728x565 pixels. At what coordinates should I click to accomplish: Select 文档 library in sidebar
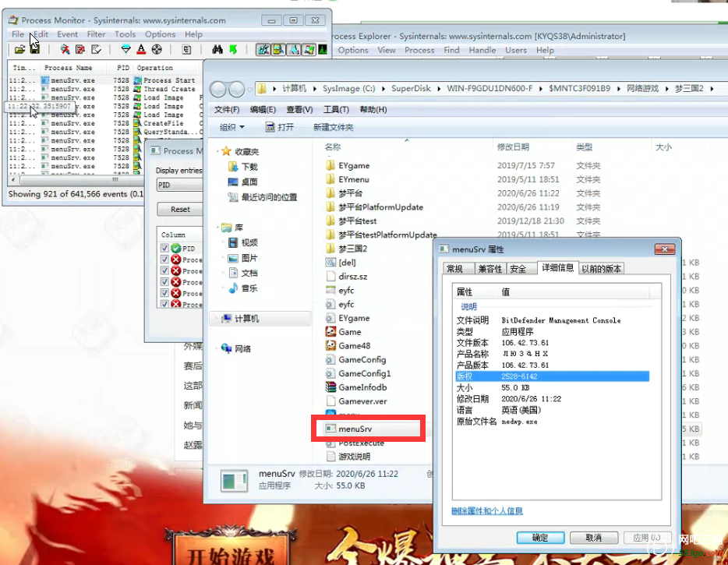[x=243, y=273]
